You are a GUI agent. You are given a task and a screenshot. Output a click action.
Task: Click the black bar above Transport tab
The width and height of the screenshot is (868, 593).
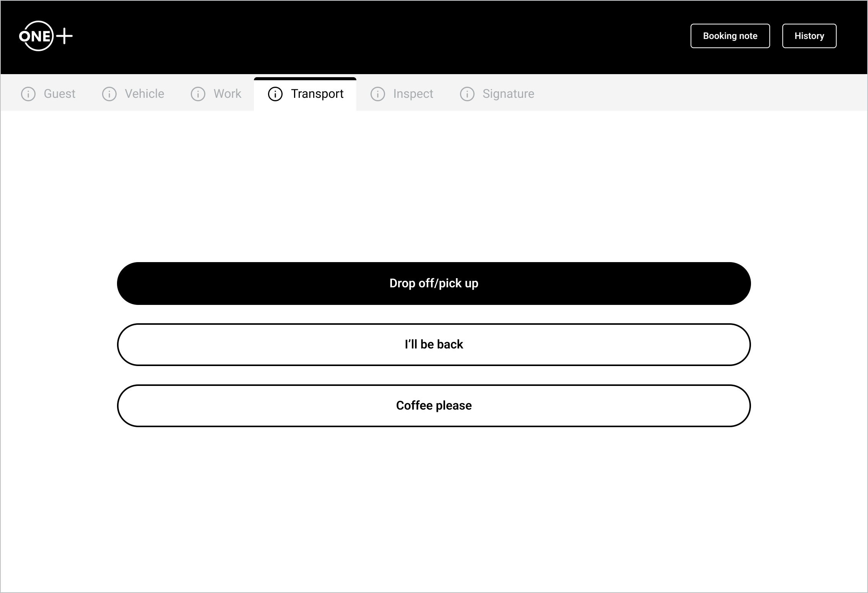coord(305,79)
